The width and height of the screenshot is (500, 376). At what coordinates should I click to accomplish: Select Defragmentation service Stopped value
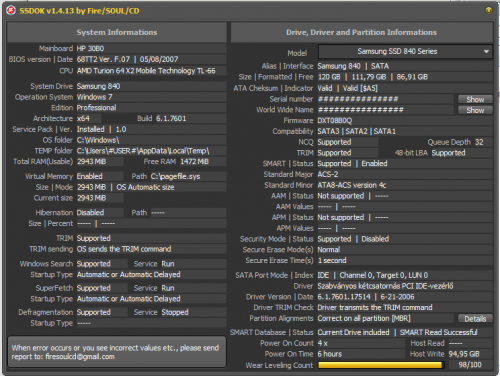(175, 312)
